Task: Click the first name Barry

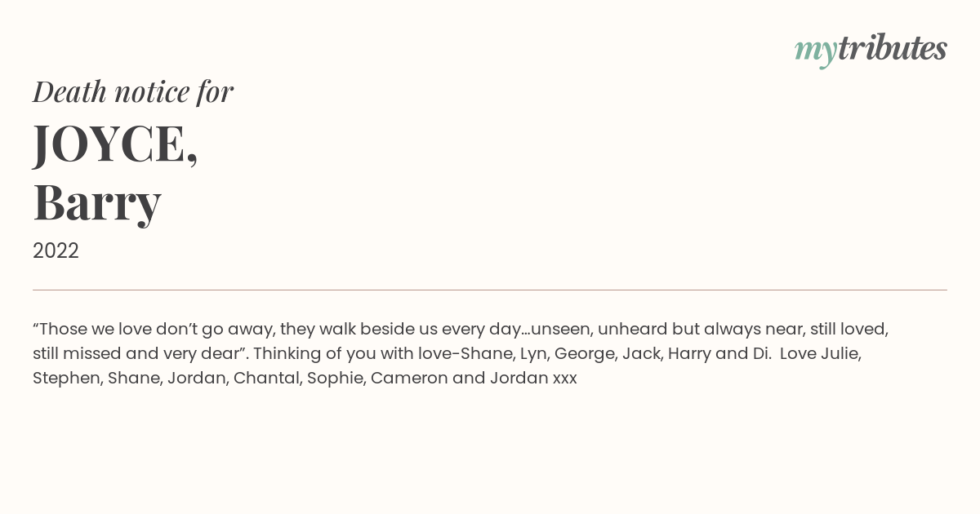Action: 97,204
